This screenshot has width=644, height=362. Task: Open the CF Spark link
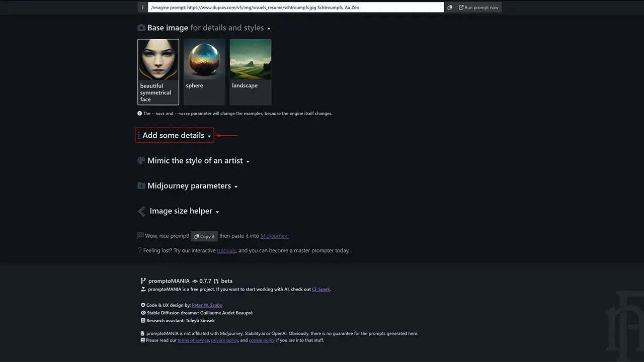(321, 290)
